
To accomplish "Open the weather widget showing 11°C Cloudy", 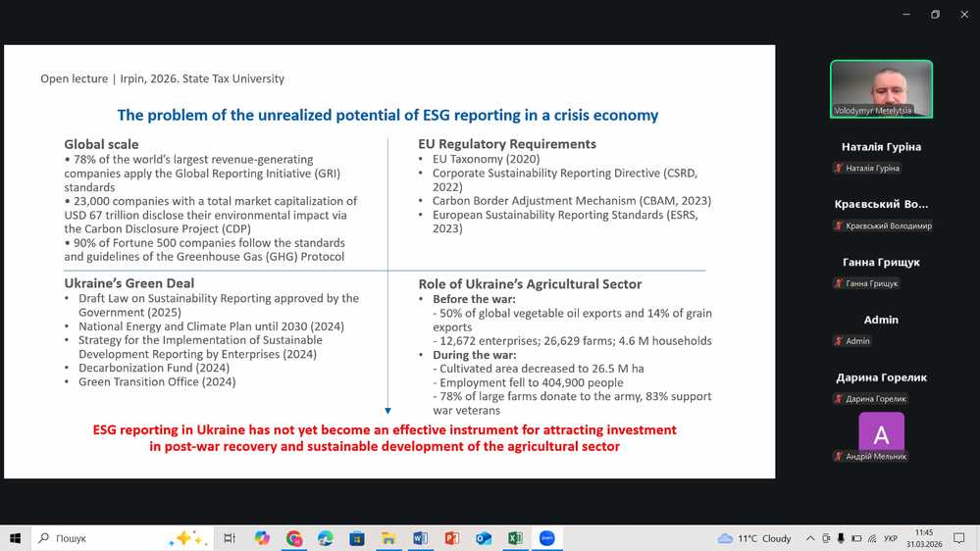I will pyautogui.click(x=754, y=538).
